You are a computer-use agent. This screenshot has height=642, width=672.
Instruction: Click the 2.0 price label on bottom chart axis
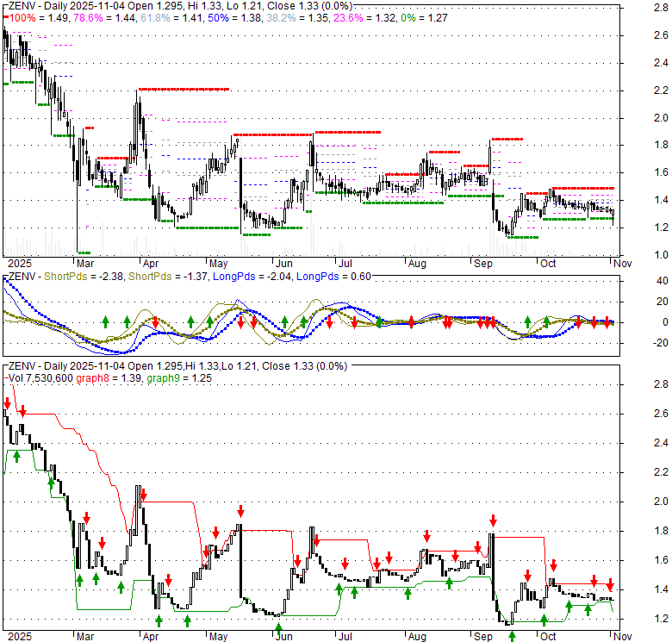[x=661, y=502]
